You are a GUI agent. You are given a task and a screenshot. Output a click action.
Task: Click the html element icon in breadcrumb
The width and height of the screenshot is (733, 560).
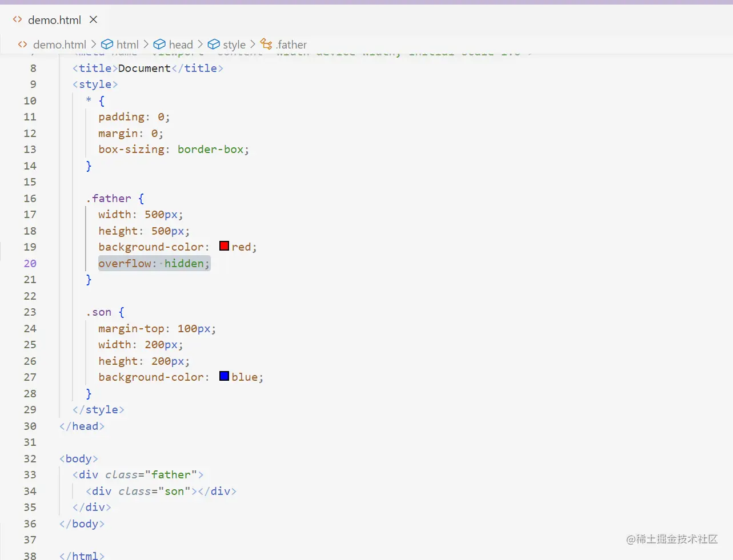[107, 45]
